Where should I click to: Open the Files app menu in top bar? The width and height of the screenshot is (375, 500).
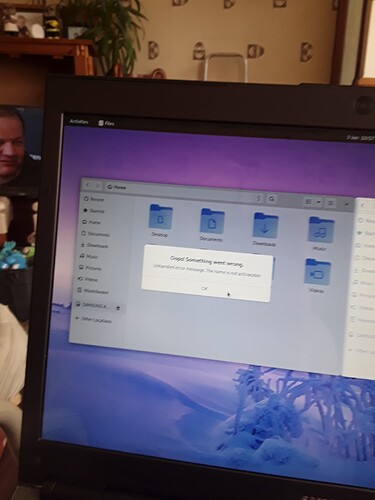(106, 123)
